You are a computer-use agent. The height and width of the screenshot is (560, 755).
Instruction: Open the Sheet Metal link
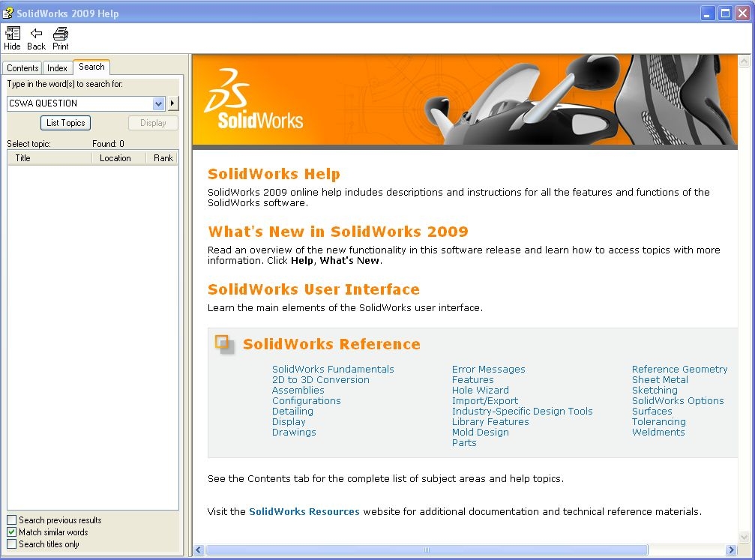click(x=660, y=380)
